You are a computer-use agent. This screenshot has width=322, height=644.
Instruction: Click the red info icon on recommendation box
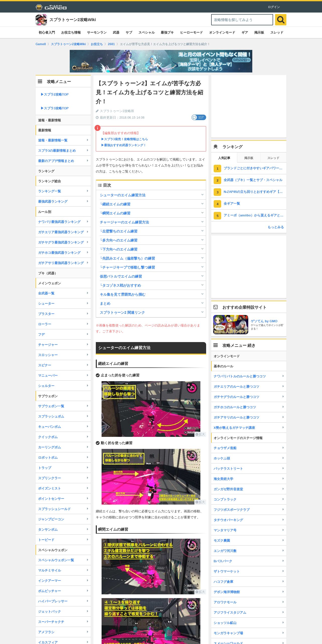coord(98,128)
